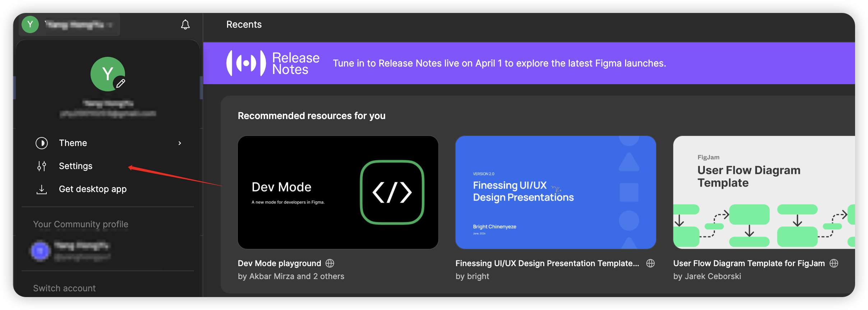The image size is (868, 310).
Task: Click Recommended resources for you heading
Action: (311, 116)
